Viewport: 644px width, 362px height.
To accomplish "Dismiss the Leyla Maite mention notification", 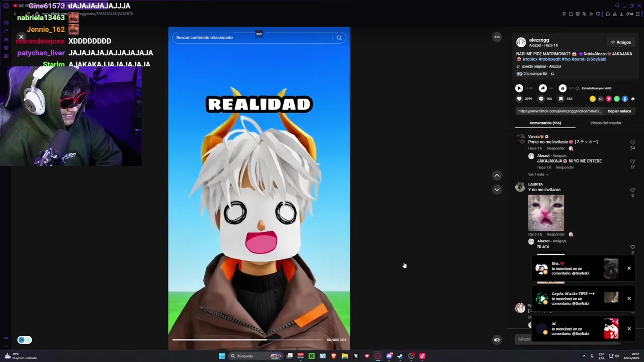I will tap(629, 299).
